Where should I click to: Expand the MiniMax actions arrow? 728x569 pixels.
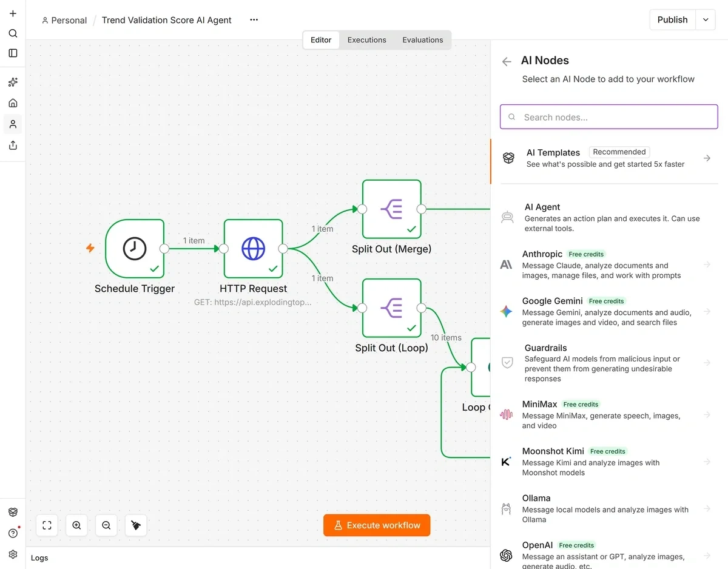(x=707, y=415)
